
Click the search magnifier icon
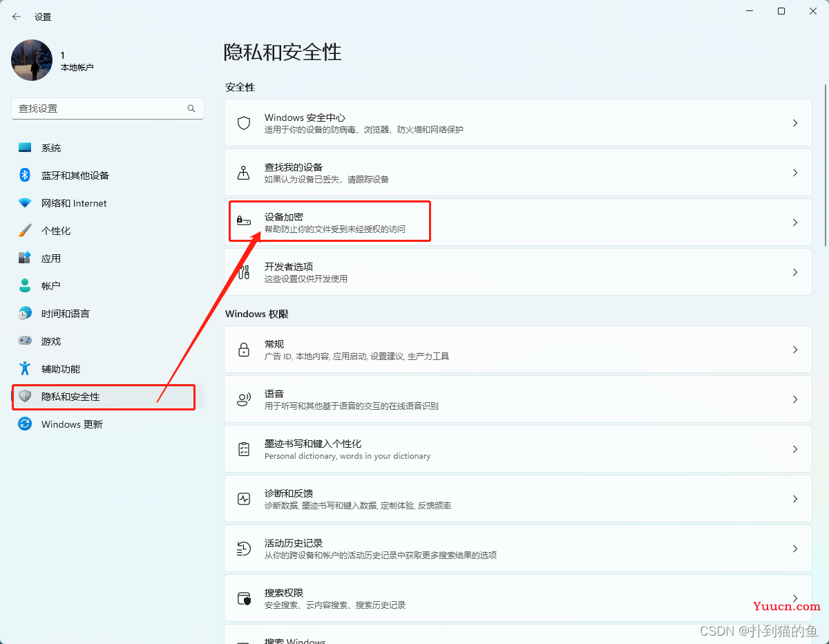[191, 108]
